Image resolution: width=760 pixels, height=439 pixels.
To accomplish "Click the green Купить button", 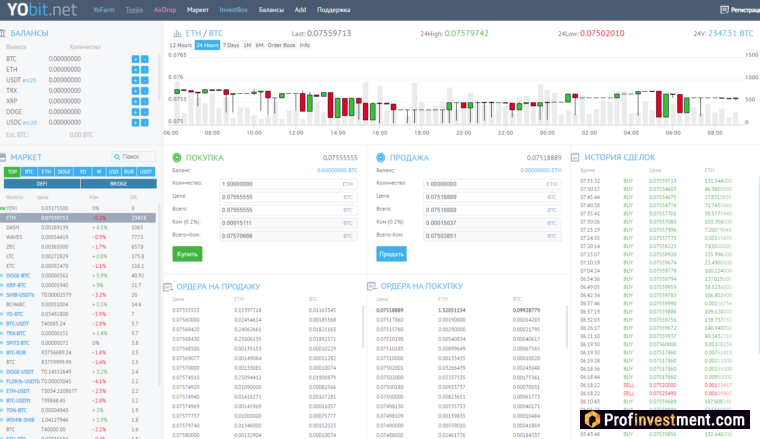I will 187,254.
